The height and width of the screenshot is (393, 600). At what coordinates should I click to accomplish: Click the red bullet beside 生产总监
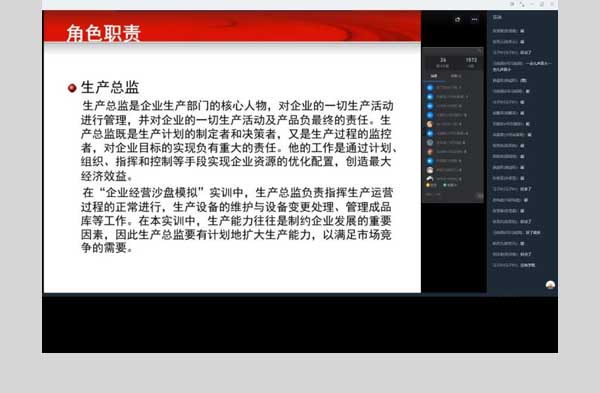point(72,88)
